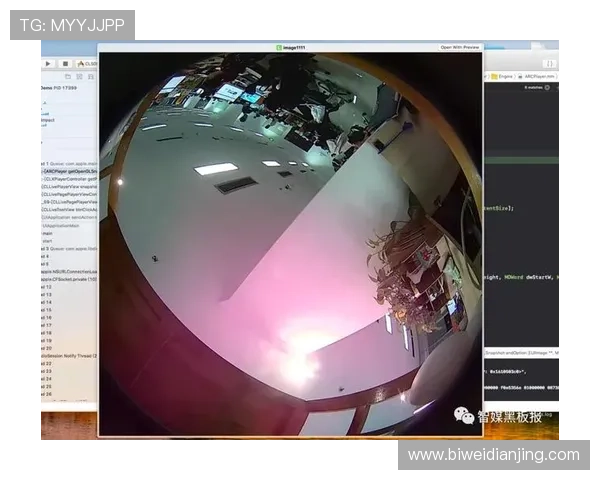Image resolution: width=600 pixels, height=480 pixels.
Task: Click the SnapshotandOption UIImage bar below the editor
Action: pos(521,352)
